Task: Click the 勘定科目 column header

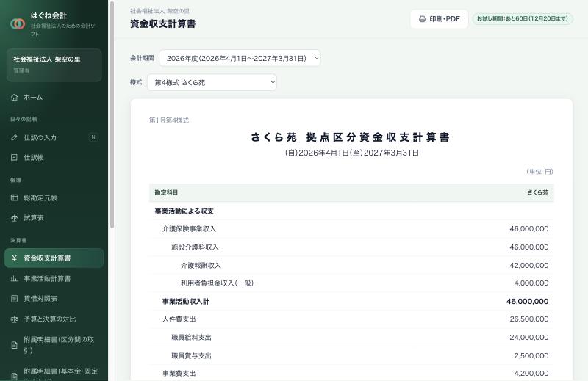Action: coord(166,192)
